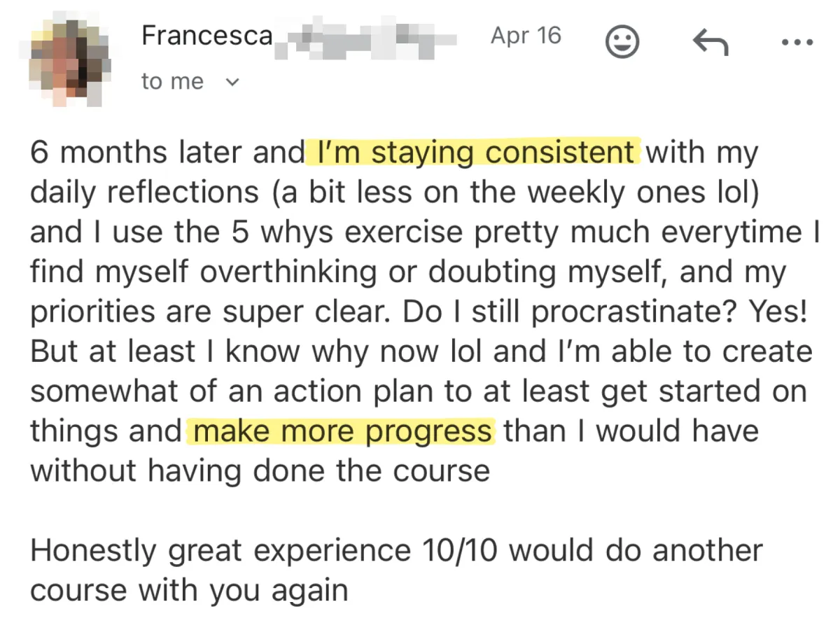Click the sender name Francesca
Viewport: 840px width, 623px height.
tap(207, 35)
